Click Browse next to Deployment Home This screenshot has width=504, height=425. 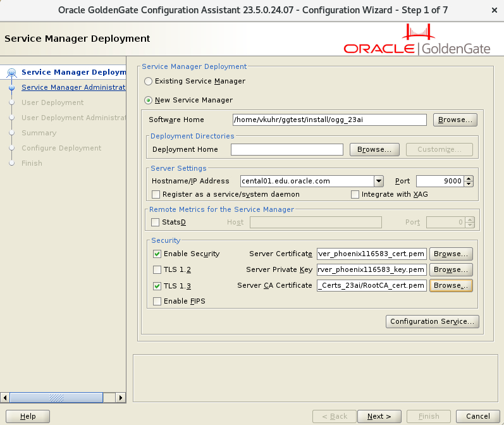tap(374, 149)
